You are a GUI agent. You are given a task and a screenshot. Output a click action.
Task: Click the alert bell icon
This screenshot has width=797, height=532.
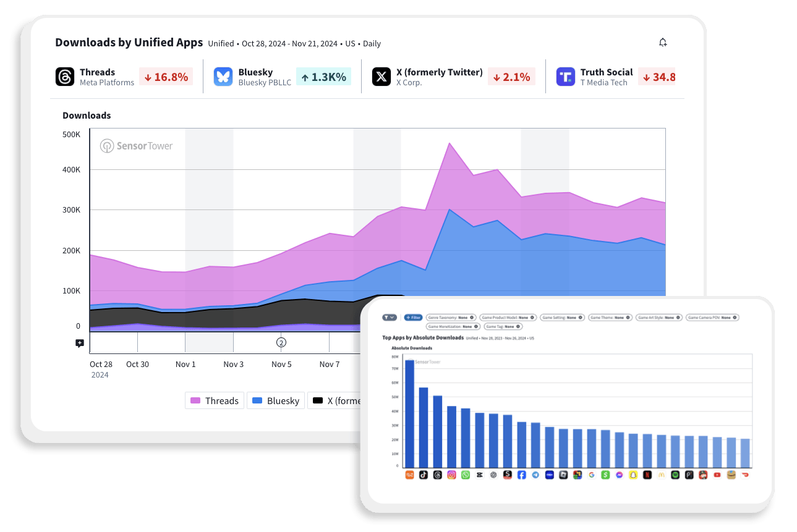tap(663, 43)
